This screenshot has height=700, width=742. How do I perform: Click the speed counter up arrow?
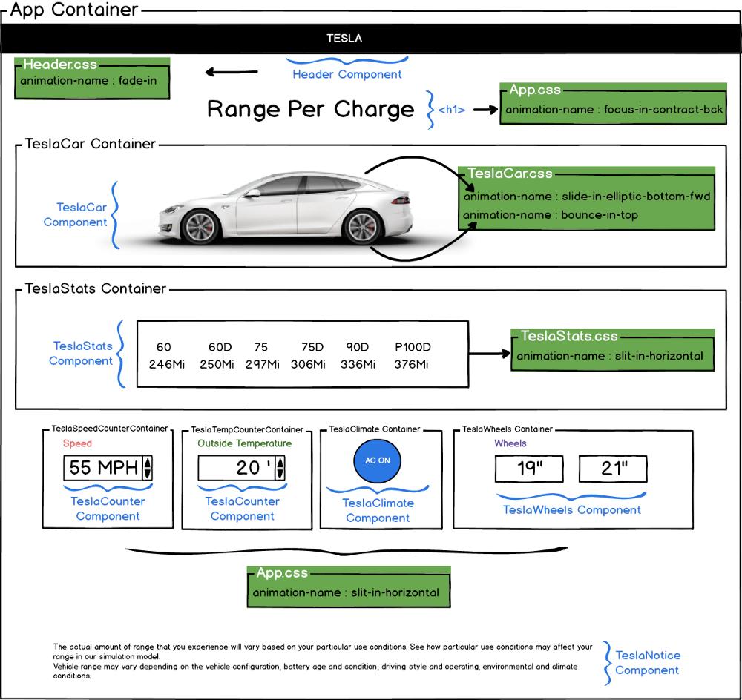click(147, 463)
